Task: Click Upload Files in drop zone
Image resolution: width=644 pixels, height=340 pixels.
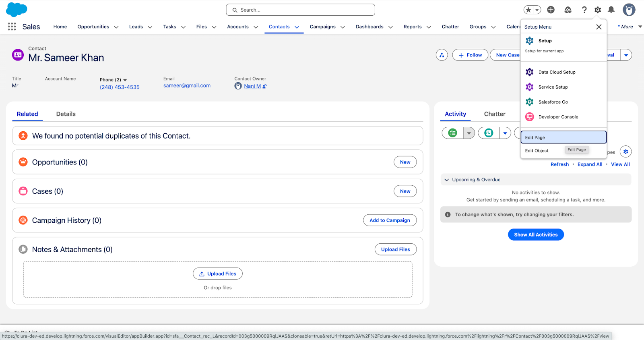Action: click(x=218, y=274)
